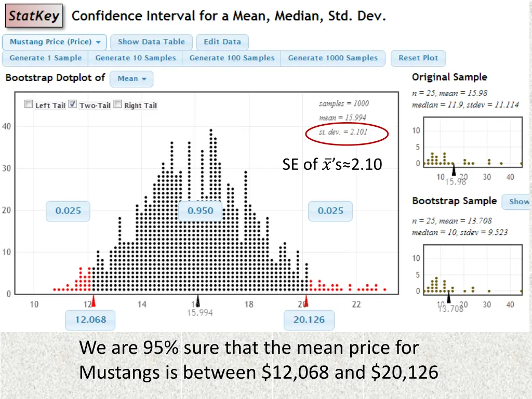
Task: Enable the Left Tail checkbox
Action: click(29, 104)
